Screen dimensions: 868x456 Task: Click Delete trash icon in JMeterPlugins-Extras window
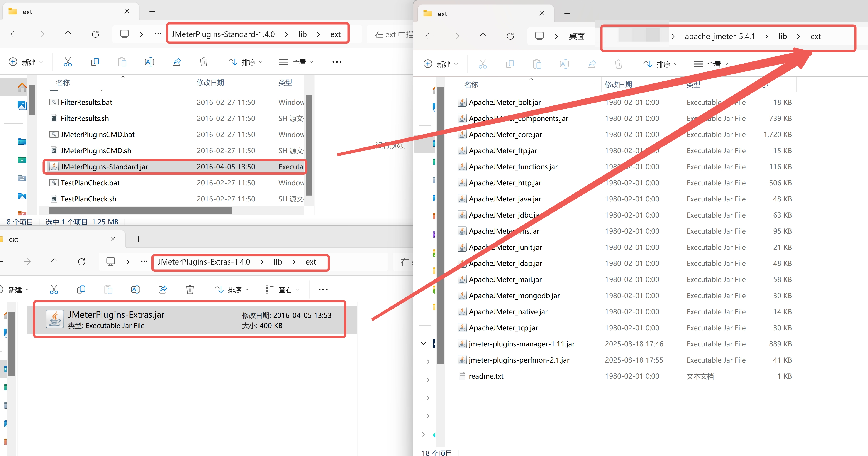pos(190,289)
